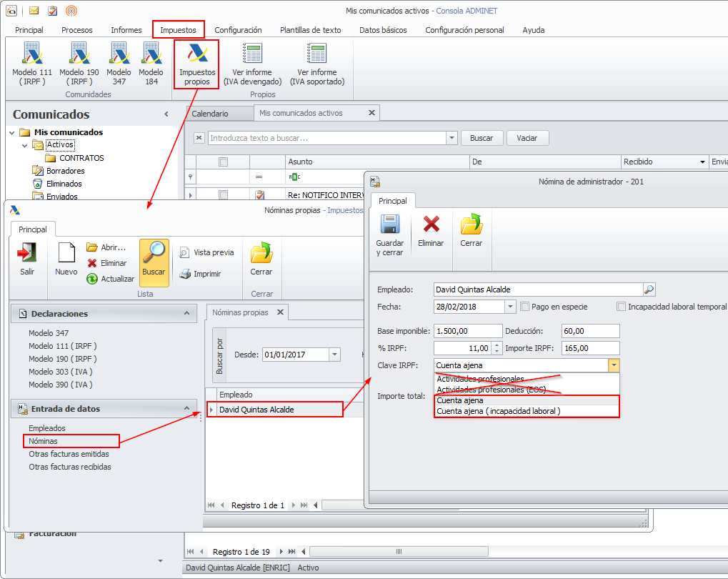Enable the Pago en especie checkbox
728x579 pixels.
tap(526, 307)
